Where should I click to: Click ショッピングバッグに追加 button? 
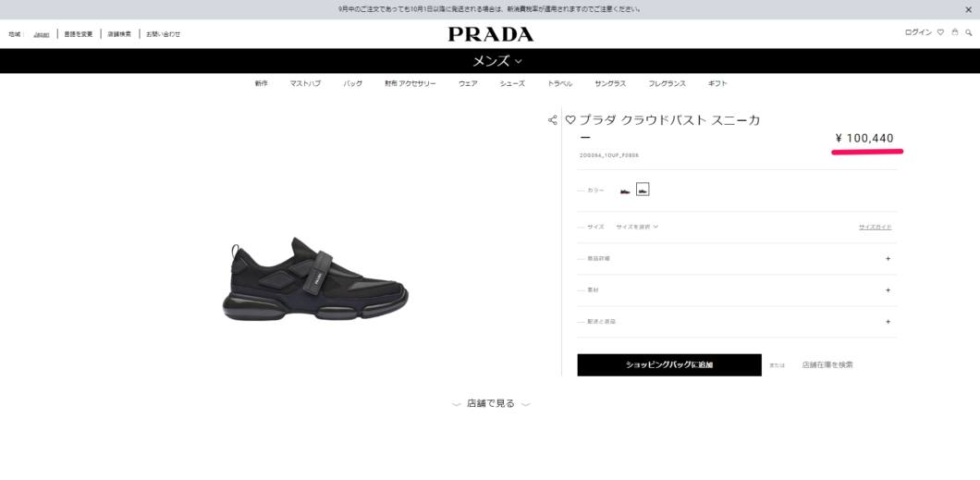tap(669, 365)
